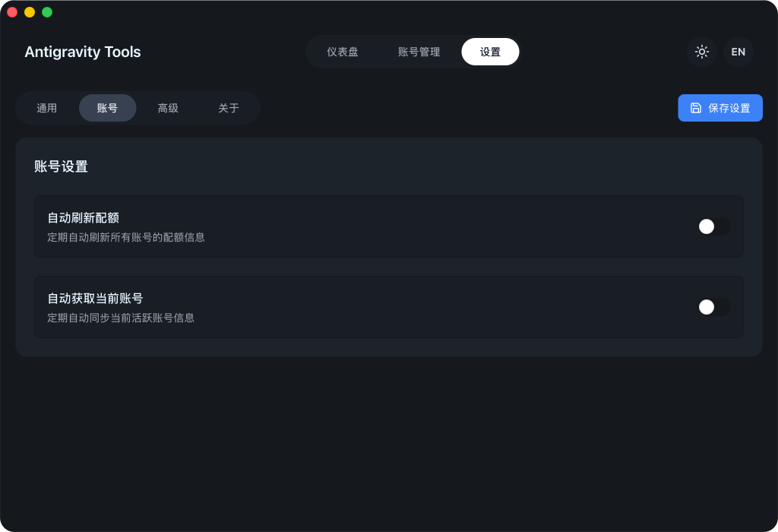This screenshot has height=532, width=778.
Task: Switch to 高级 settings
Action: click(x=167, y=108)
